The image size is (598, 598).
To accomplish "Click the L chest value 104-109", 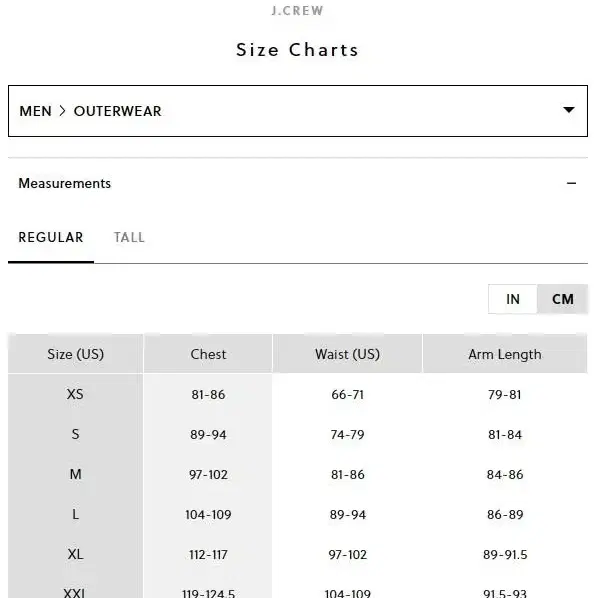I will click(x=208, y=514).
